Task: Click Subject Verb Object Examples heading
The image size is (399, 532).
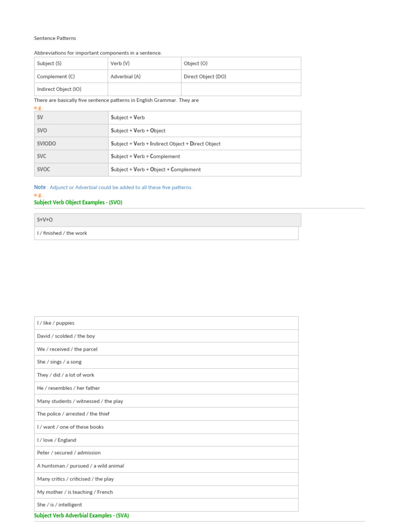Action: point(78,202)
